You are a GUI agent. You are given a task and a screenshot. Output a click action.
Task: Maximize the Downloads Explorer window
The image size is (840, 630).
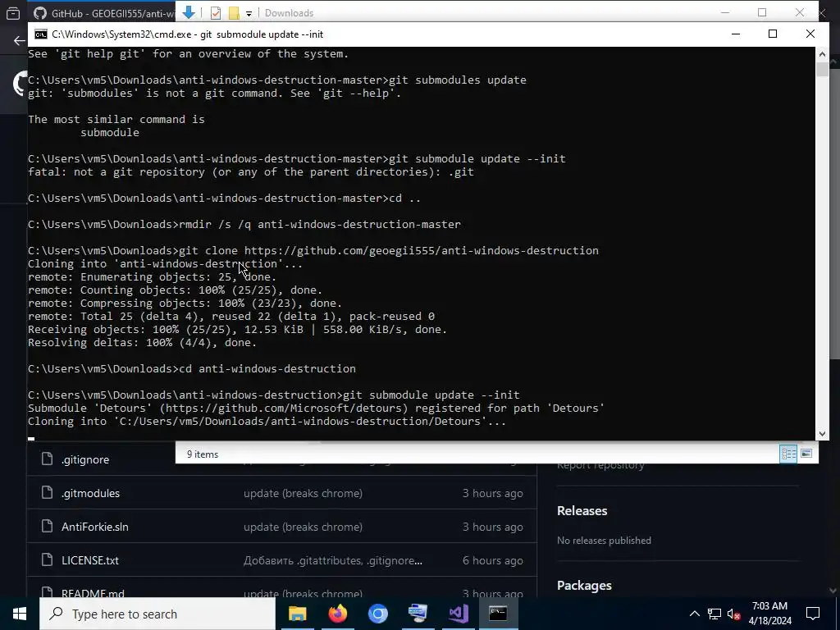pos(762,12)
